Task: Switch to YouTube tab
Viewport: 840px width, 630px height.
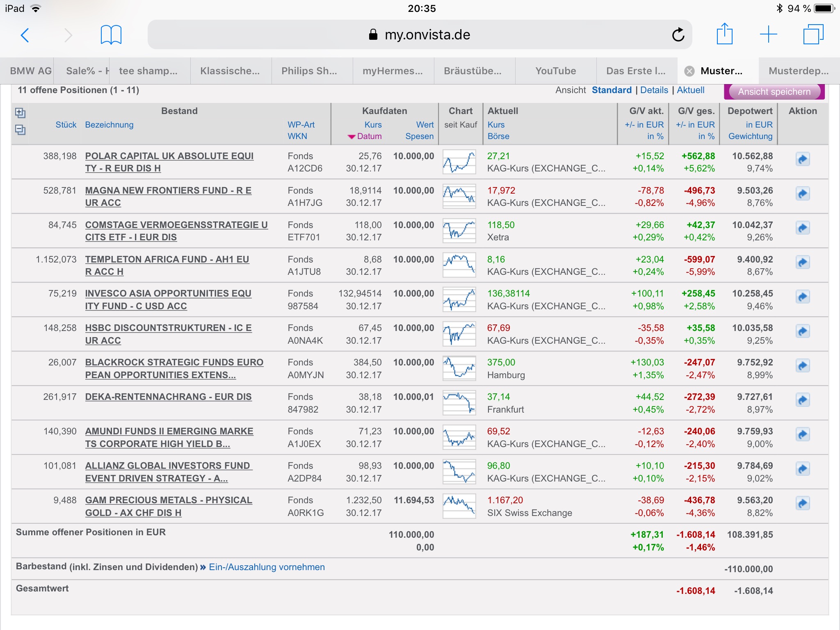Action: point(555,71)
